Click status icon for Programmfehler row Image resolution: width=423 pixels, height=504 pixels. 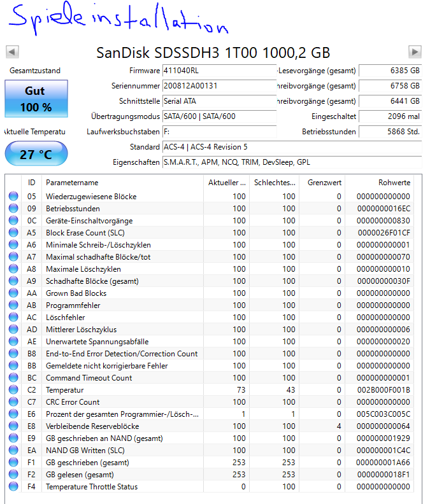13,305
